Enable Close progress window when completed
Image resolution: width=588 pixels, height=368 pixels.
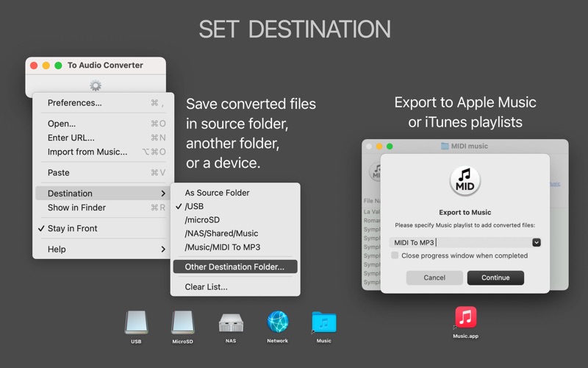[395, 255]
